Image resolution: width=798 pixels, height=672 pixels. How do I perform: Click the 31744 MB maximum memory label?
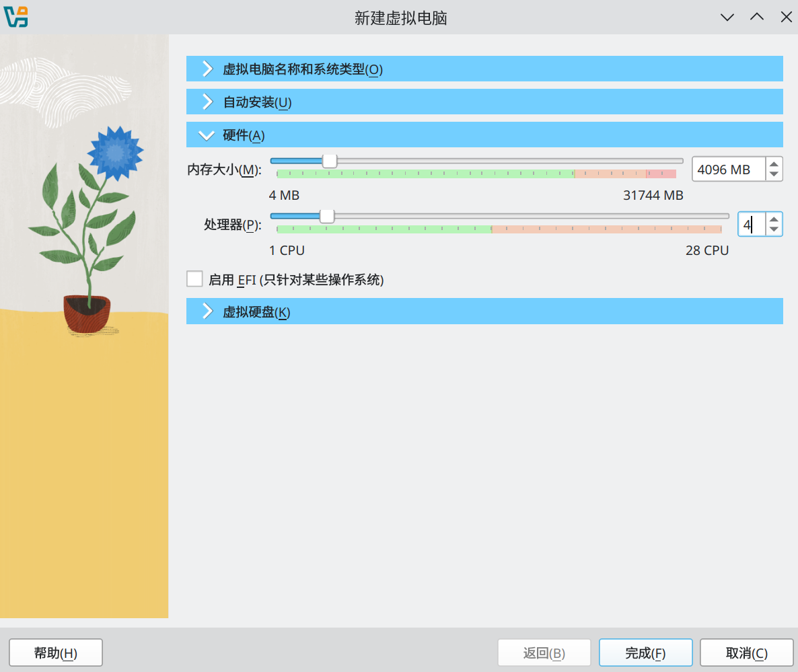653,195
